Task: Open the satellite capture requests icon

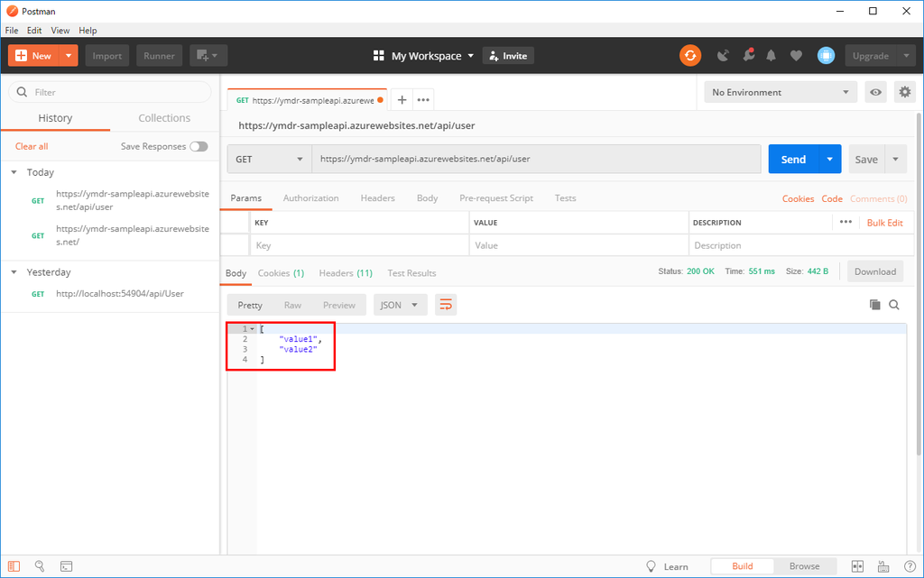Action: pyautogui.click(x=723, y=56)
